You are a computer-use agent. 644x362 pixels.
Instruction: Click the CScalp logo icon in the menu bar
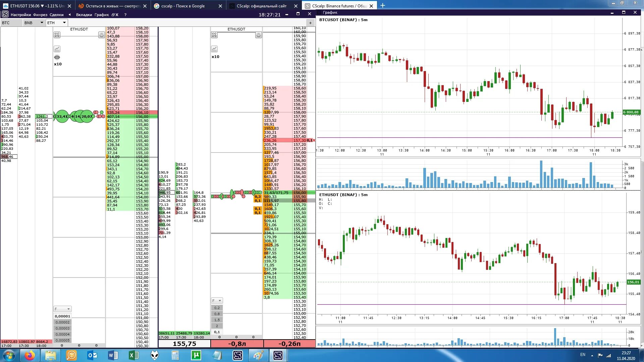[x=5, y=14]
